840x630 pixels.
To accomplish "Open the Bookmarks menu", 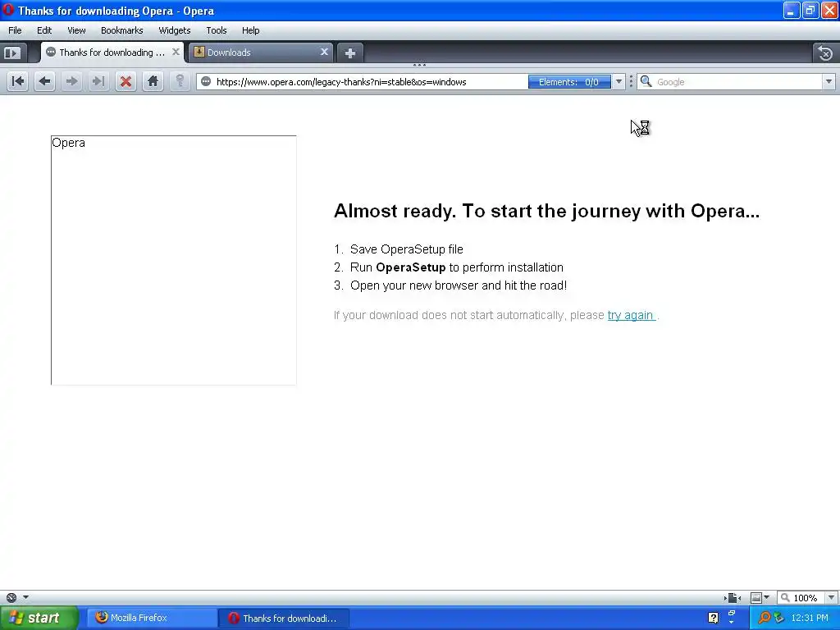I will (122, 30).
